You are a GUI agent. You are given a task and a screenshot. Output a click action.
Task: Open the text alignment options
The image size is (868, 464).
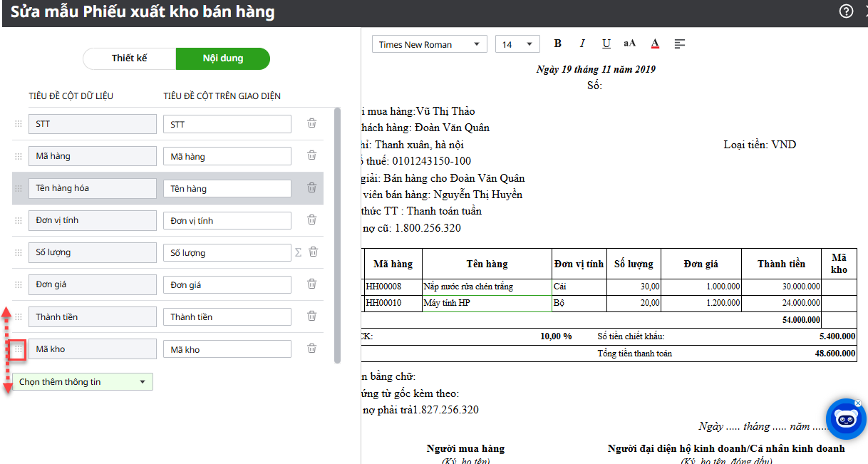click(x=680, y=44)
